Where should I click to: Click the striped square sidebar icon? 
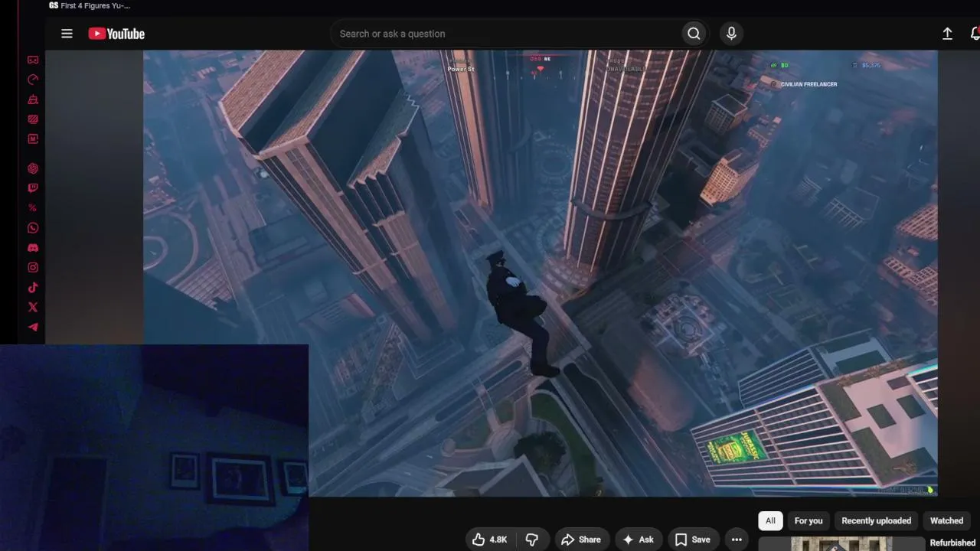(x=33, y=119)
